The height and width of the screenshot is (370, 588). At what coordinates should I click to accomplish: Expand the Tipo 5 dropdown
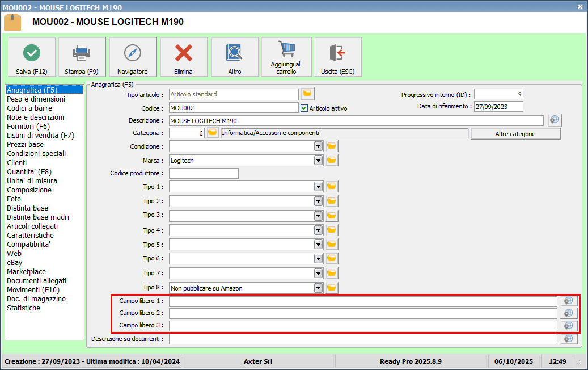[x=318, y=244]
